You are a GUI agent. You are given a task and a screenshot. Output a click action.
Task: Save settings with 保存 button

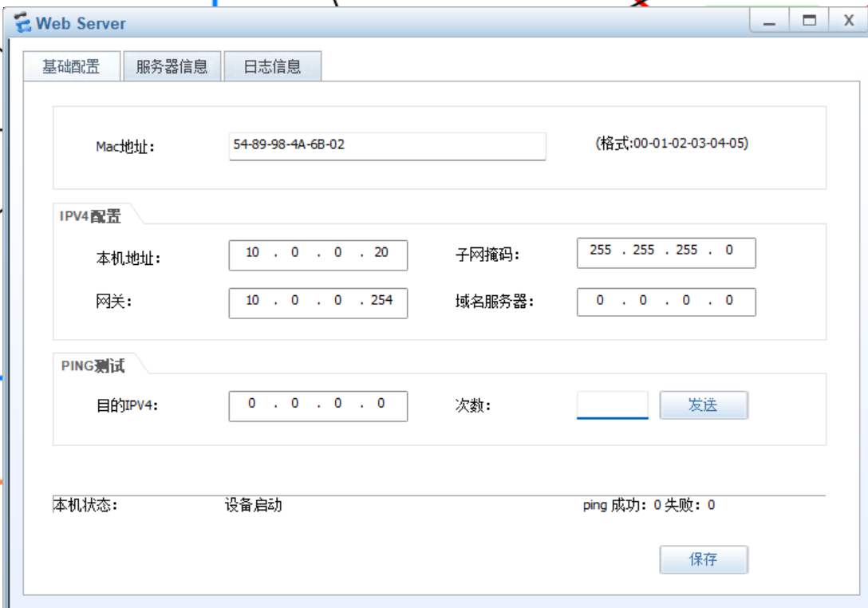704,559
